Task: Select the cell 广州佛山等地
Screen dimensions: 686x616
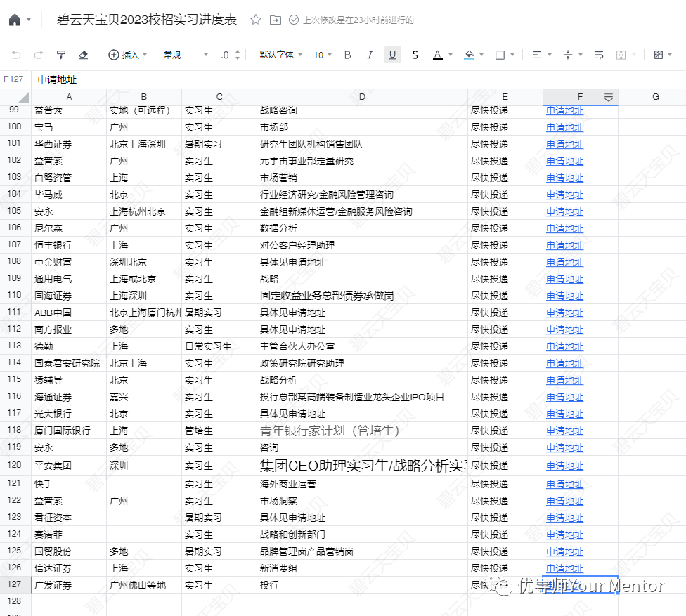Action: coord(144,585)
